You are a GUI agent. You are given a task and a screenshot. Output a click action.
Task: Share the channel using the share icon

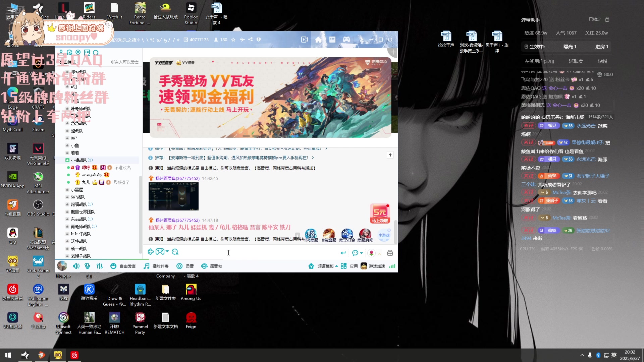[x=250, y=40]
